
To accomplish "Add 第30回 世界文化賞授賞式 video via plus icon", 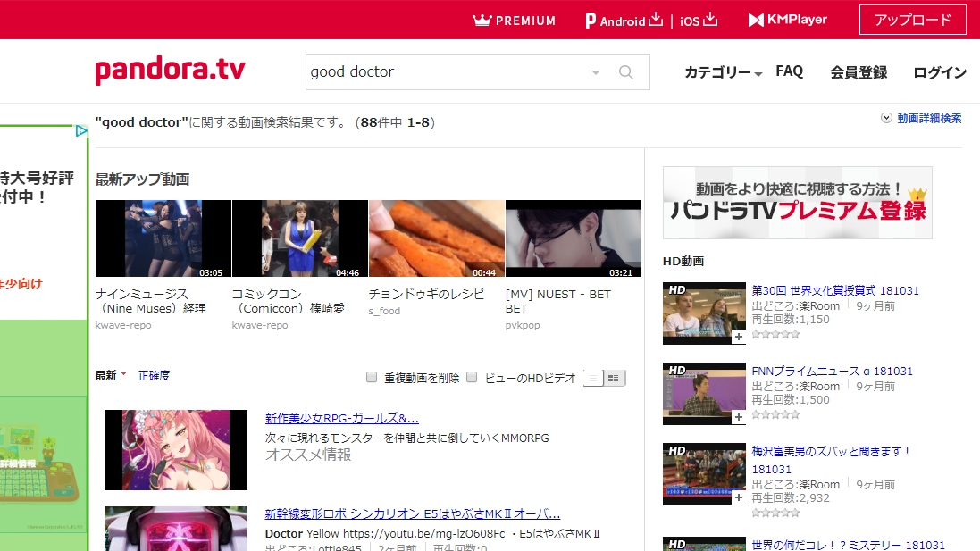I will click(x=738, y=337).
